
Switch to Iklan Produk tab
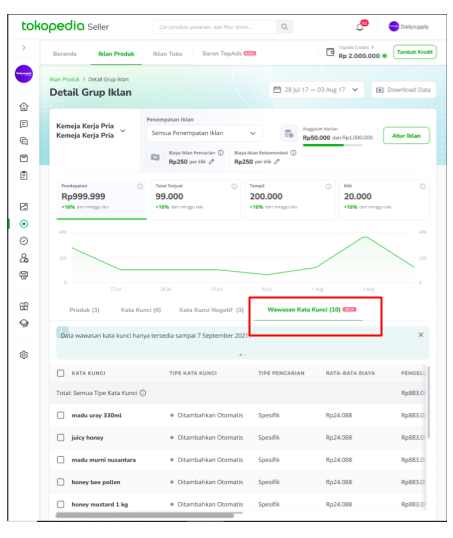(116, 54)
